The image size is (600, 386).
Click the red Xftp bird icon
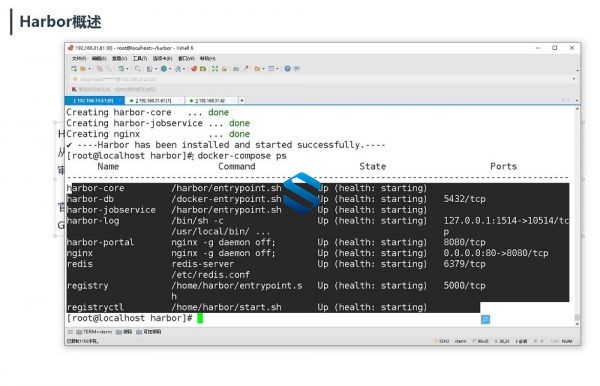[194, 69]
